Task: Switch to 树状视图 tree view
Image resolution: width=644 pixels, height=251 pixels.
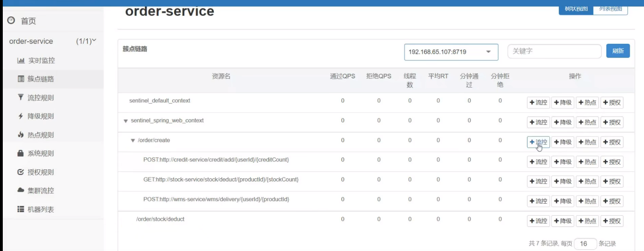Action: coord(576,10)
